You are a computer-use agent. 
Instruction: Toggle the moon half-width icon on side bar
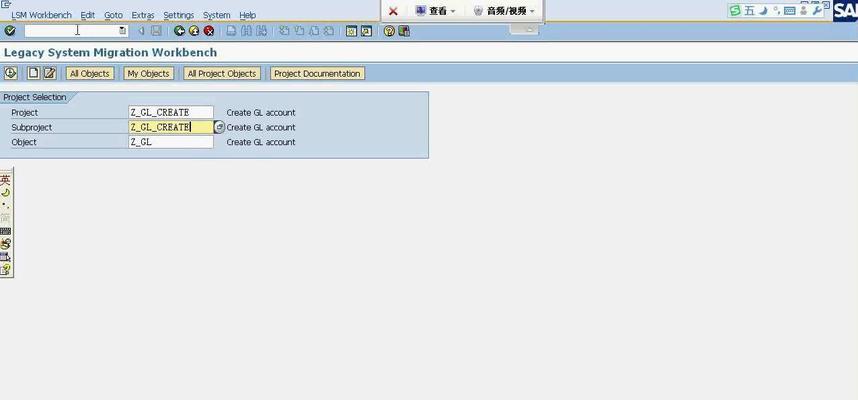pos(5,193)
